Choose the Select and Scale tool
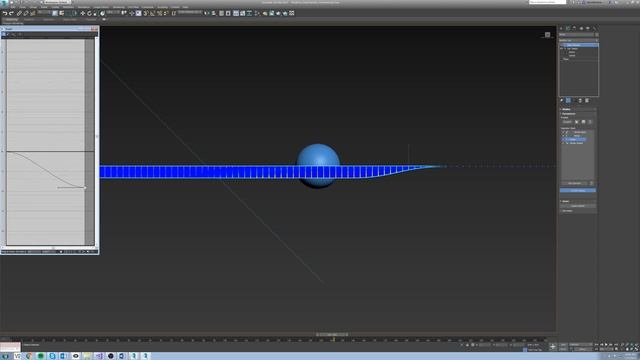The height and width of the screenshot is (360, 640). [95, 13]
